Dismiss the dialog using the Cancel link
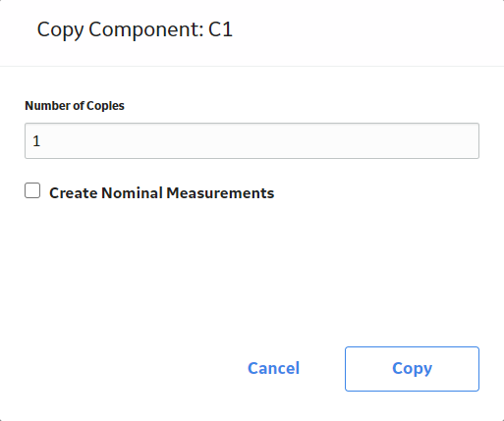The image size is (504, 421). [x=273, y=368]
